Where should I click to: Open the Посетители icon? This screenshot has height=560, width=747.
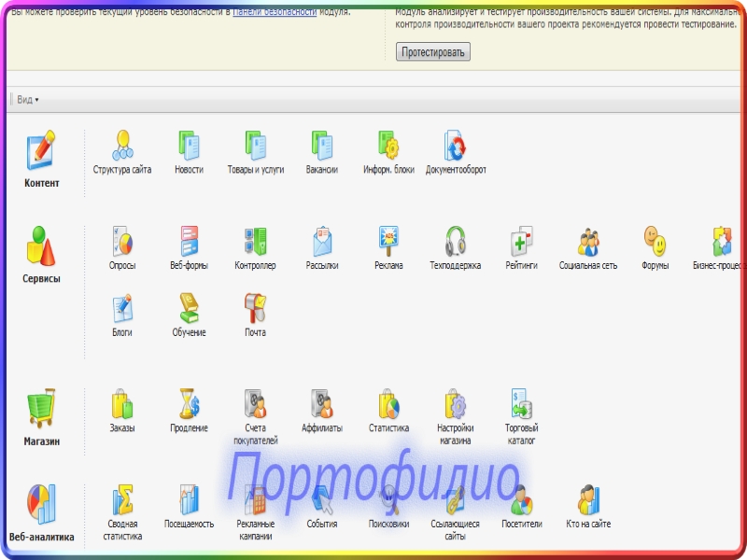[x=522, y=500]
